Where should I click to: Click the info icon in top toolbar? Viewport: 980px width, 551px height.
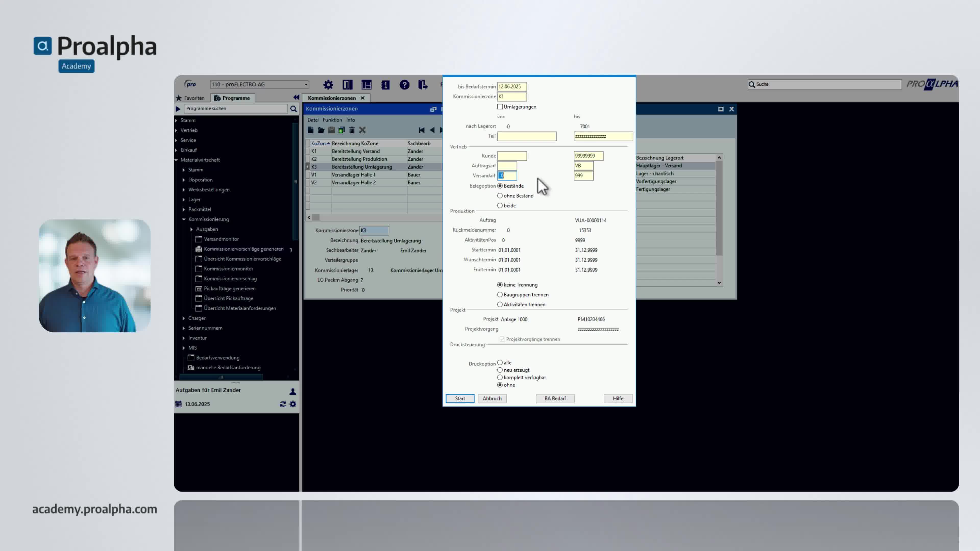[x=385, y=84]
